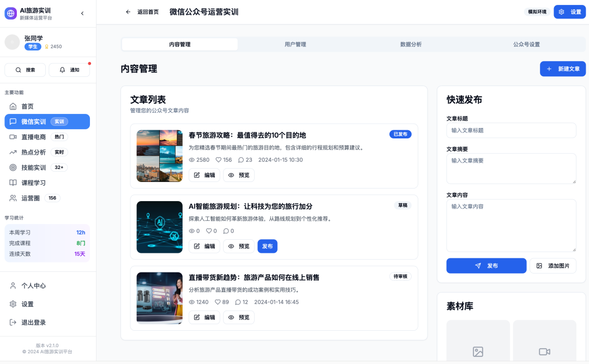Collapse the sidebar with the chevron arrow
The width and height of the screenshot is (589, 364).
tap(82, 13)
